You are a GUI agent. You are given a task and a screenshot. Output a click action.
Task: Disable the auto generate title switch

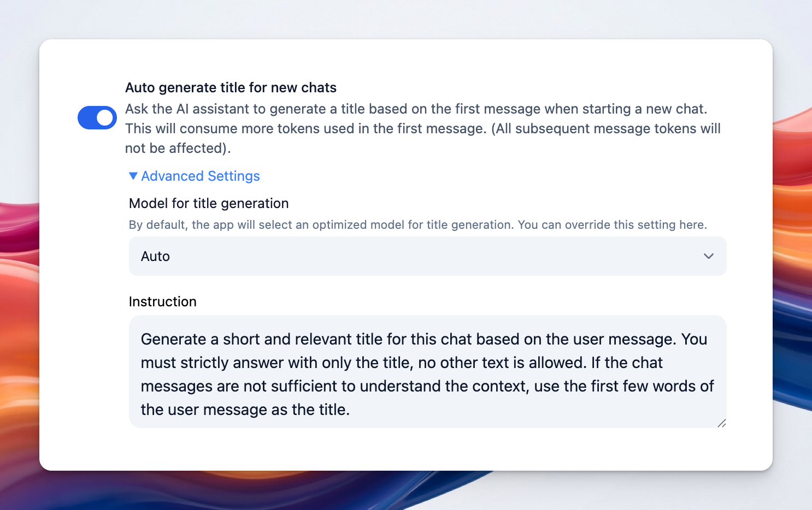click(x=97, y=118)
